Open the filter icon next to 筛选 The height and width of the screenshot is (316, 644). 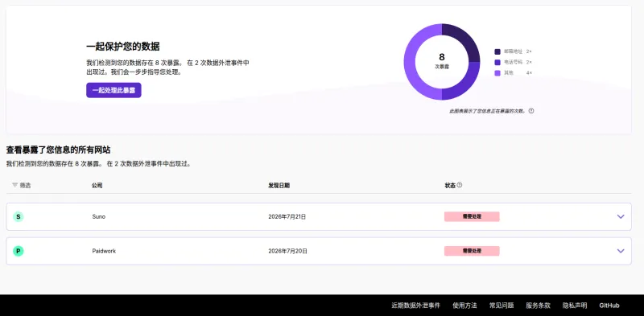tap(15, 186)
